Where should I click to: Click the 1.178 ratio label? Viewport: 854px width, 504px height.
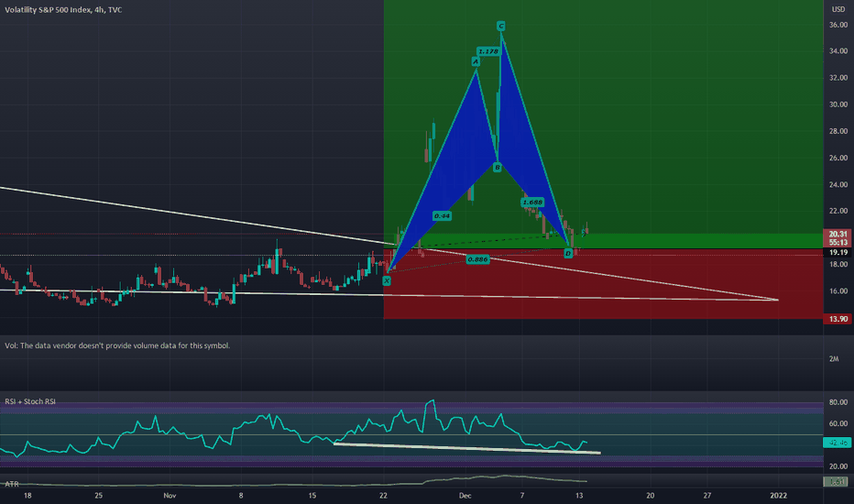pos(487,51)
